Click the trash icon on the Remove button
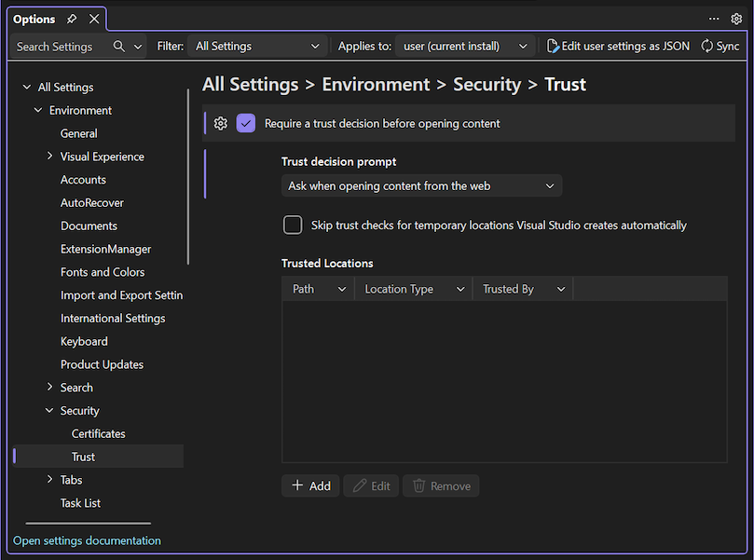The image size is (754, 560). click(x=417, y=485)
